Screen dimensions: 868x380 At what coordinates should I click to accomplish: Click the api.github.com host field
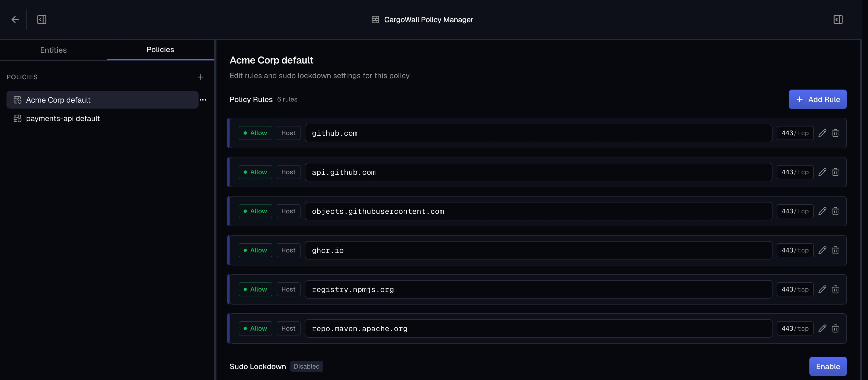[x=538, y=172]
